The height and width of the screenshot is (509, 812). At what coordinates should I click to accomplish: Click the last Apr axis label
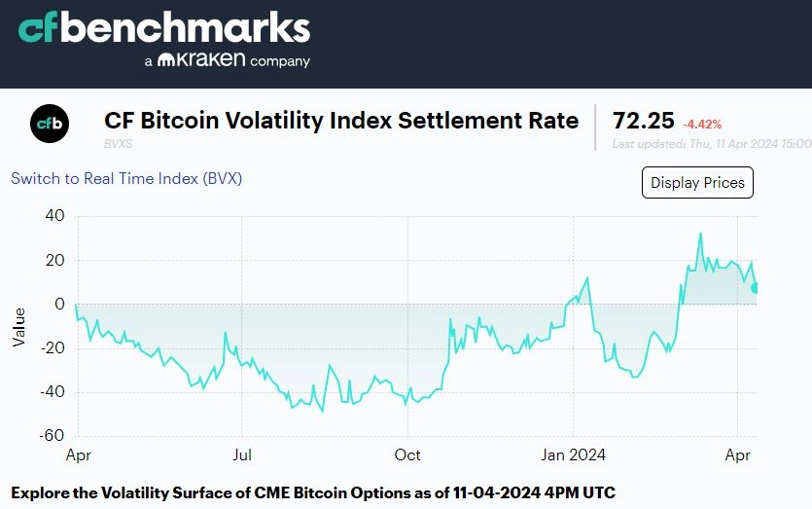click(x=737, y=455)
